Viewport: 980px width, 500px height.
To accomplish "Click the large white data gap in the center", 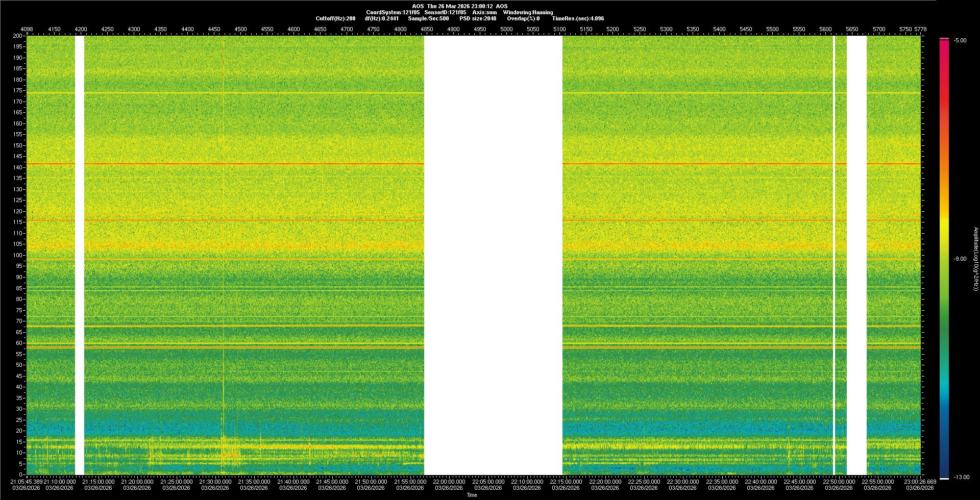I will tap(493, 255).
